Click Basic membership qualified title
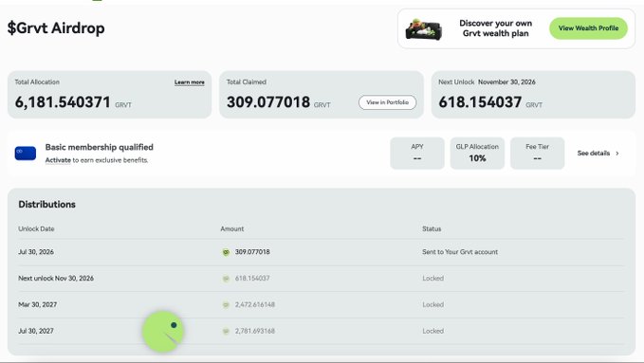644x363 pixels. pos(99,147)
